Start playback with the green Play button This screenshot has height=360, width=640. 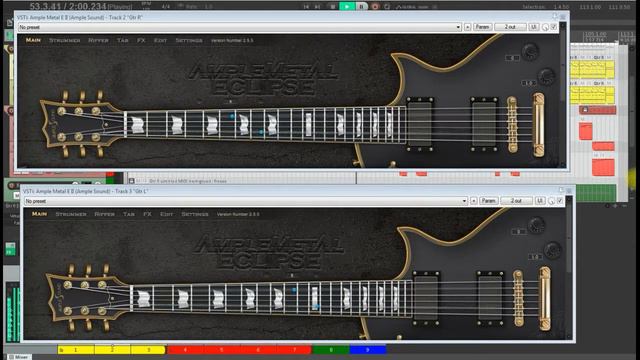pos(347,6)
